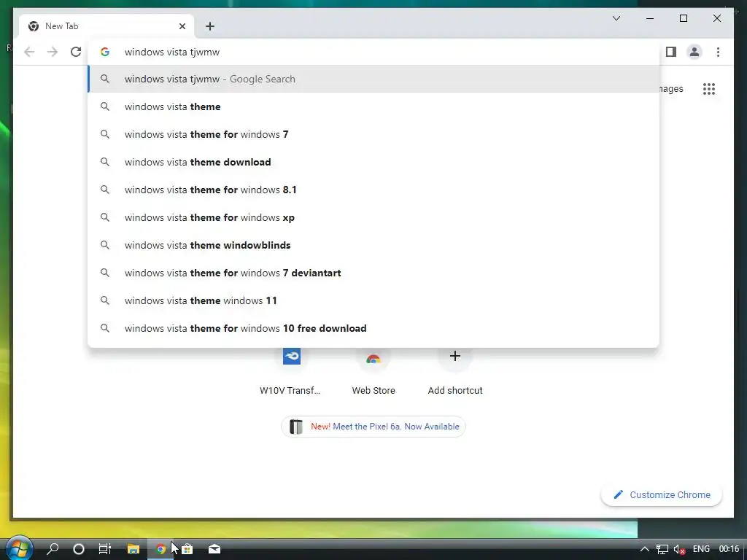Click the ENG language indicator
This screenshot has height=560, width=747.
(701, 549)
